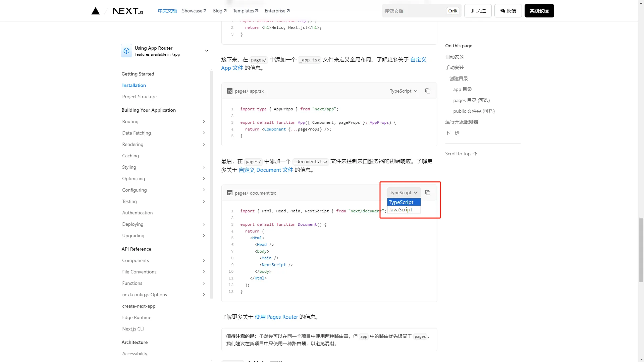Open the Using App Router switcher dropdown
Image resolution: width=644 pixels, height=362 pixels.
tap(165, 51)
